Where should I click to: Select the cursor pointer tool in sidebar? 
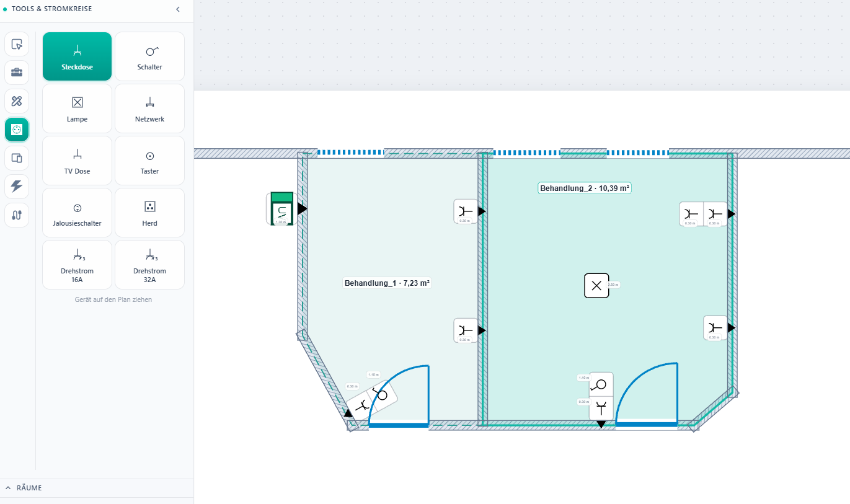[17, 44]
